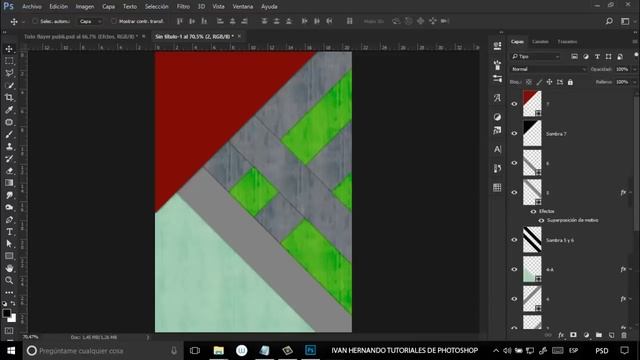The width and height of the screenshot is (640, 360).
Task: Enable Mostrar contr. transf. checkbox
Action: tap(114, 21)
